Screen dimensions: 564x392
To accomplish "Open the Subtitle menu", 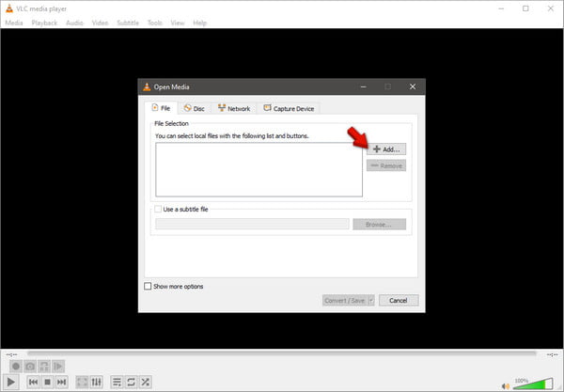I will (x=128, y=23).
